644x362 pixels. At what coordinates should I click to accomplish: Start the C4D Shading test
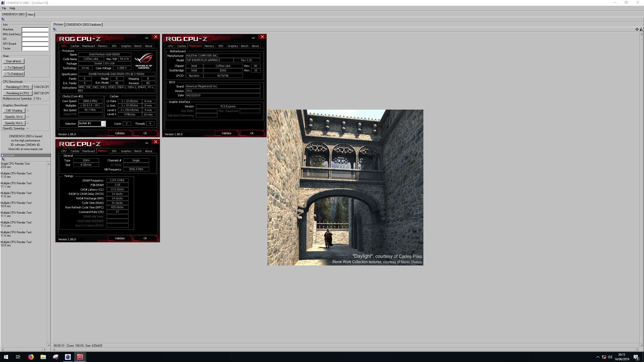[14, 111]
